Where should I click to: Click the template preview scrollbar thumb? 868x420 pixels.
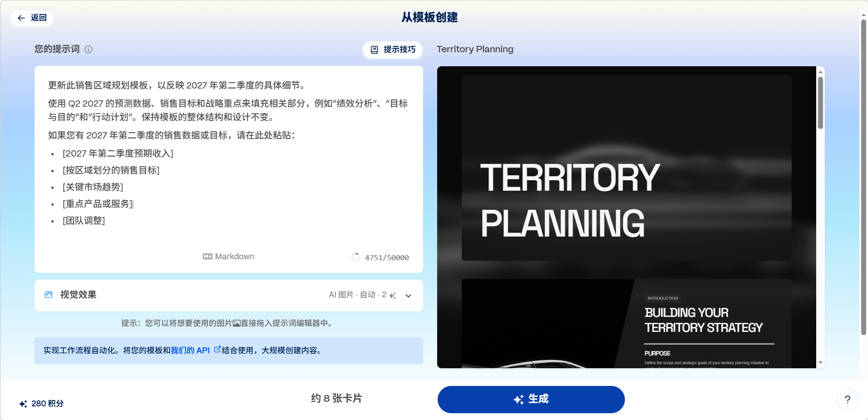coord(820,103)
